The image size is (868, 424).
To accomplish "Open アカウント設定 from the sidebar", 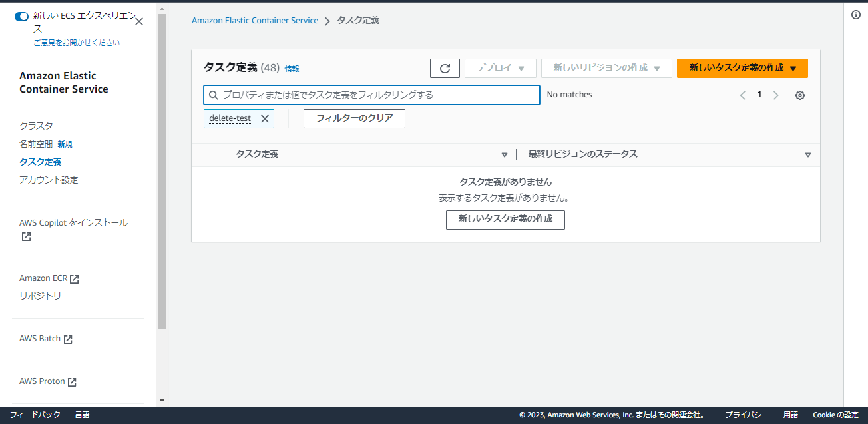I will pos(48,180).
